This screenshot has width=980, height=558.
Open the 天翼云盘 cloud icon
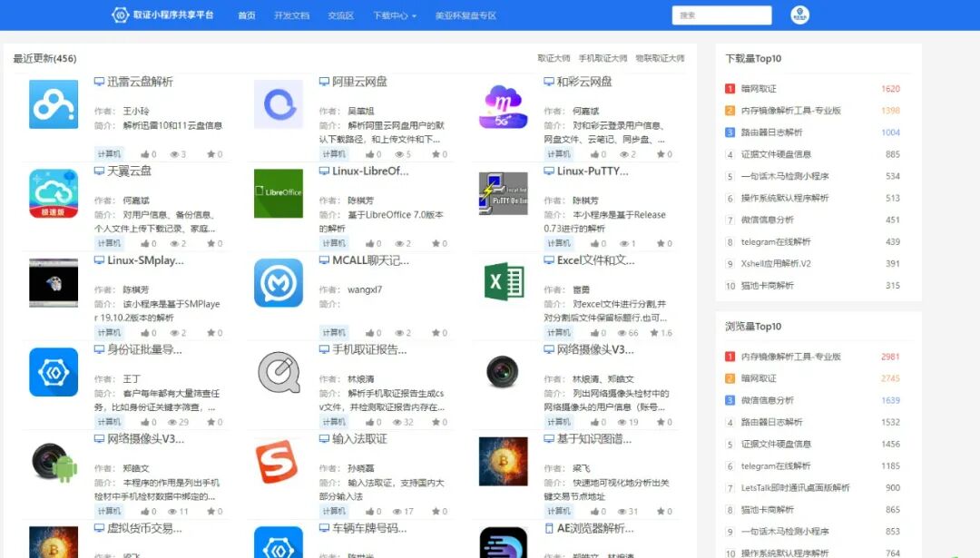pyautogui.click(x=54, y=193)
